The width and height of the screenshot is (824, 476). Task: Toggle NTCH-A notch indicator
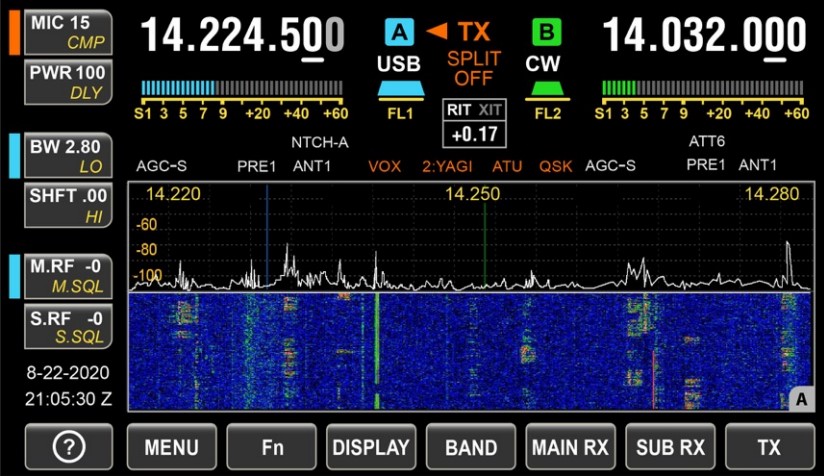coord(320,142)
